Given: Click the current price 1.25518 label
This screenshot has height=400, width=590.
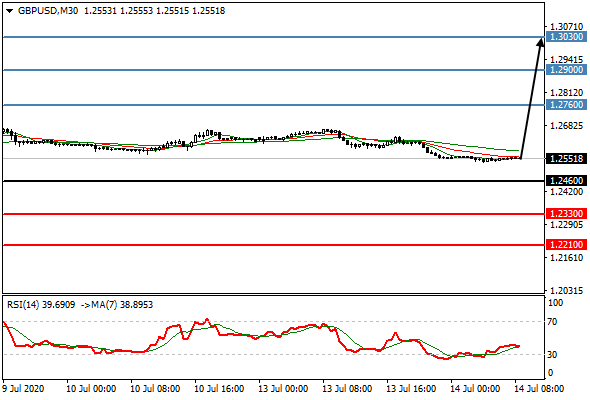Looking at the screenshot, I should tap(566, 159).
